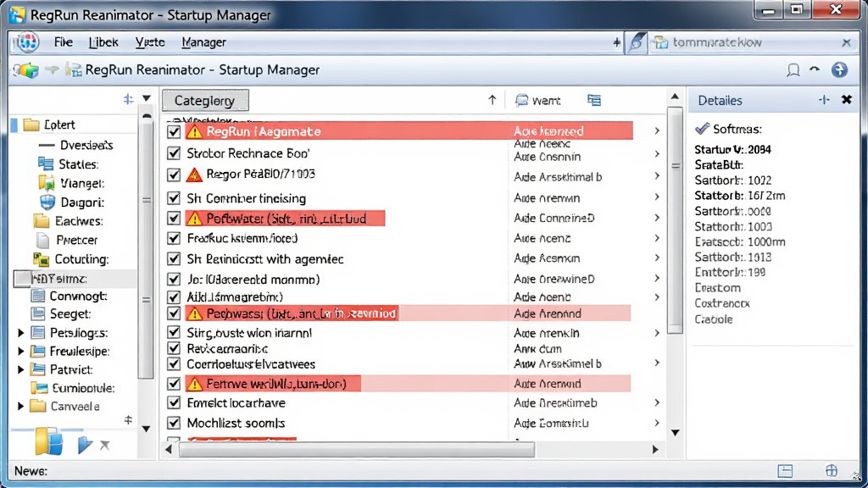Sort using the up arrow beside Categlery
Image resolution: width=868 pixels, height=488 pixels.
point(492,100)
